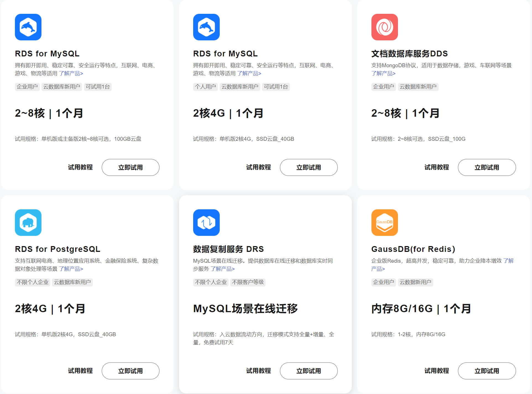
Task: Click 立即试用 for 文档数据库服务DDS
Action: [487, 167]
